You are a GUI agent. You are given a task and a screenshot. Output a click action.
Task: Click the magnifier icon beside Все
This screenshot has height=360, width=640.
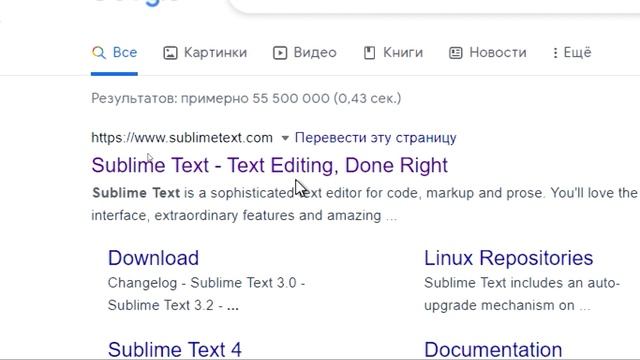point(99,53)
